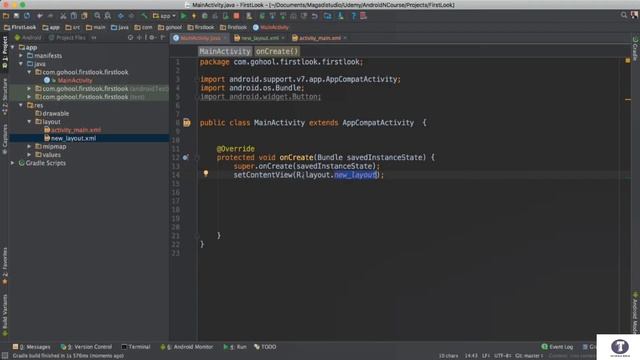The width and height of the screenshot is (640, 360).
Task: Click the gohool breadcrumb folder
Action: point(170,27)
